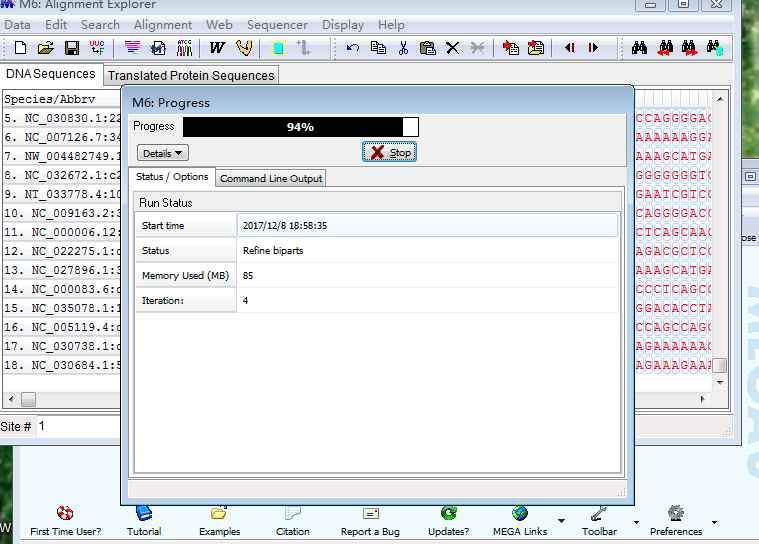The width and height of the screenshot is (759, 544).
Task: Click the Copy icon in toolbar
Action: 378,47
